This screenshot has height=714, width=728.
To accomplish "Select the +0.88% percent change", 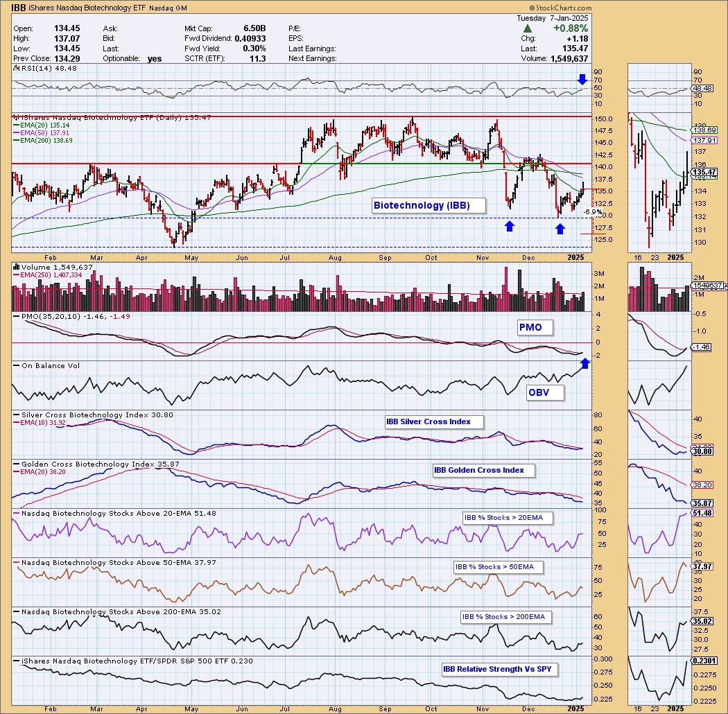I will (571, 28).
